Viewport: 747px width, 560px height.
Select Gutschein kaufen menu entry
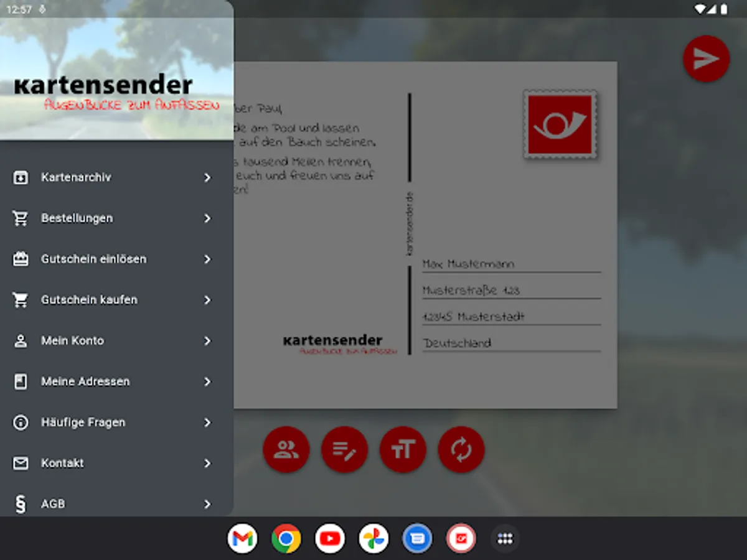[x=116, y=300]
